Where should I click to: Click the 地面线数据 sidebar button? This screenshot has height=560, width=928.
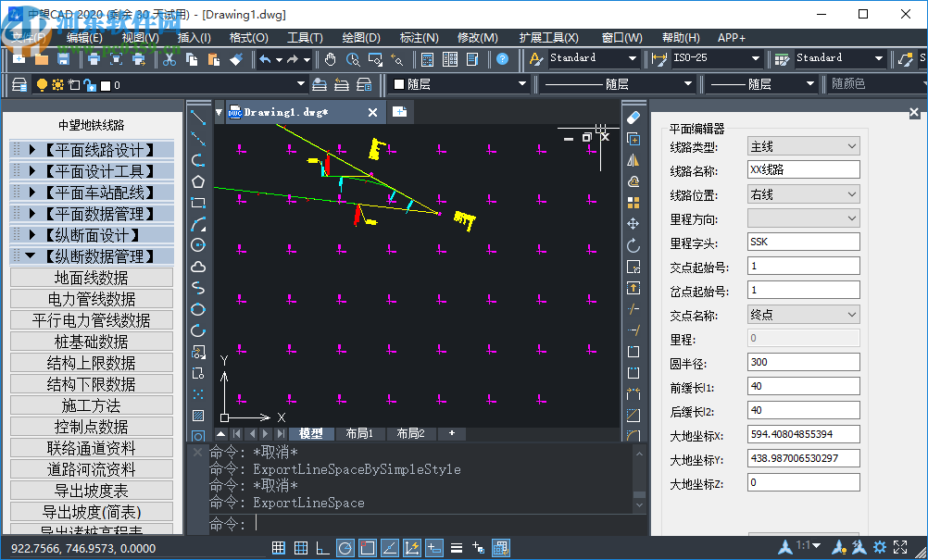[90, 277]
